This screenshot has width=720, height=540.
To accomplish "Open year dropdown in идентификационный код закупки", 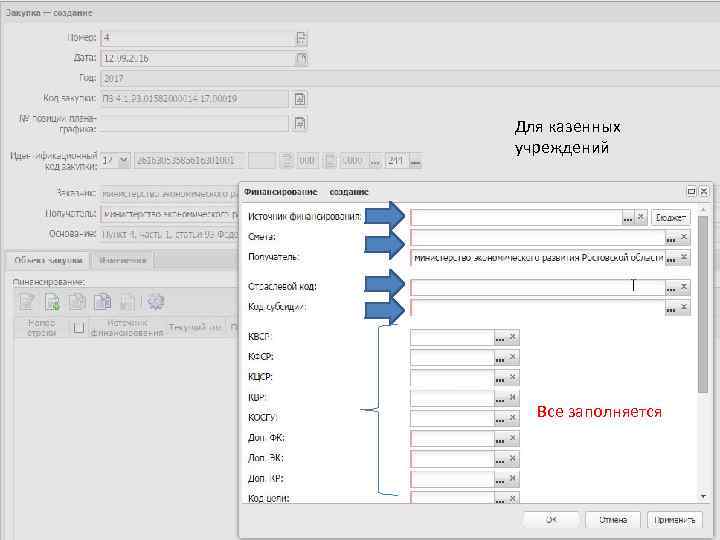I will (x=124, y=161).
